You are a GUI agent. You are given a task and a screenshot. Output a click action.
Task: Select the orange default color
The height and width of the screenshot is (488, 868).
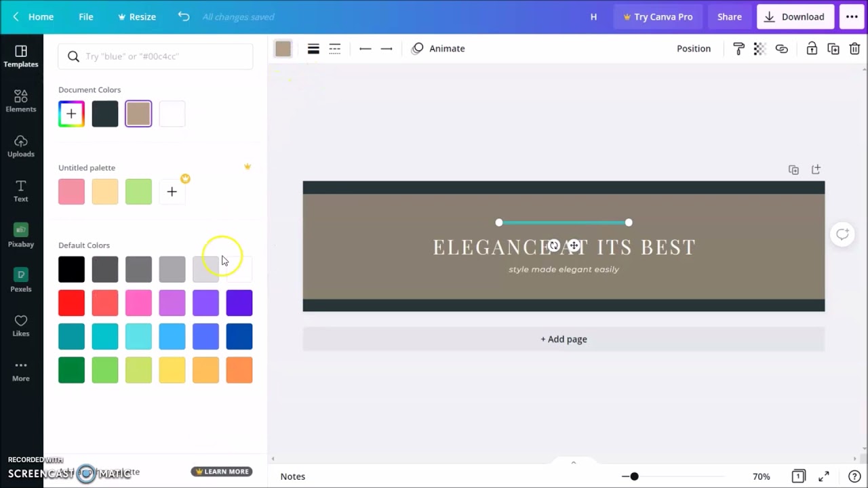(239, 370)
